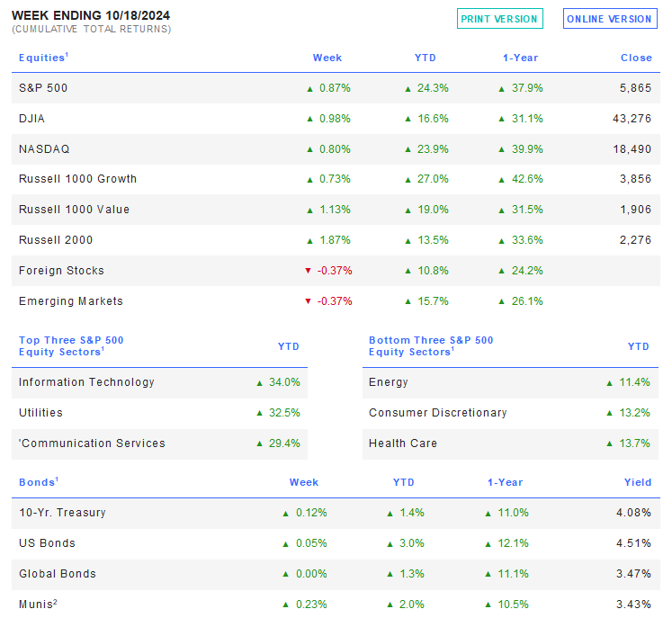Viewport: 672px width, 627px height.
Task: Click Russell 1000 Growth YTD 27.0%
Action: [433, 179]
